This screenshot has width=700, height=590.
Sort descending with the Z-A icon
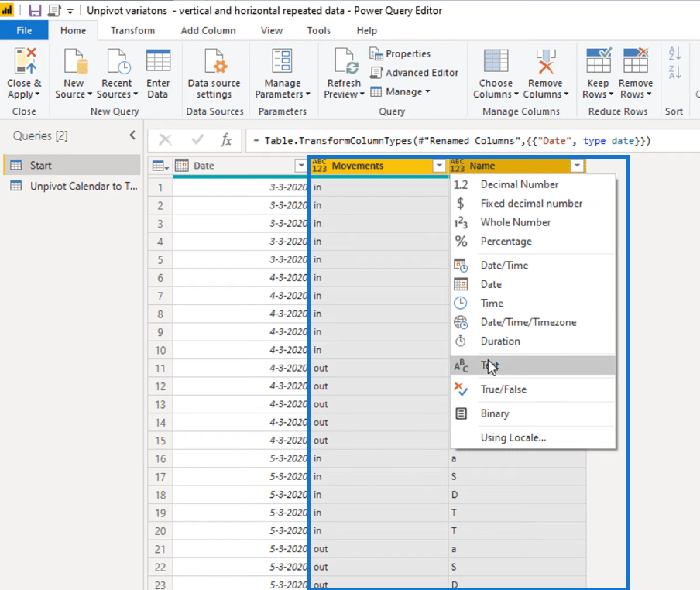[674, 72]
